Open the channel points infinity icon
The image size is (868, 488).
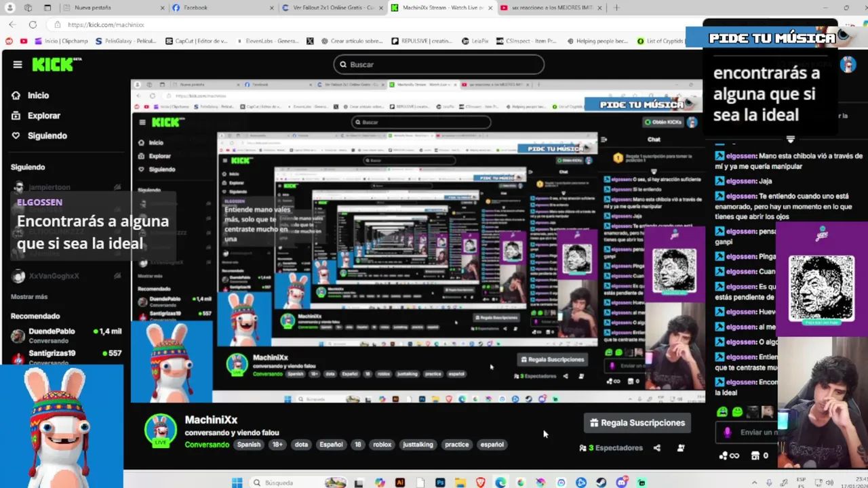point(729,456)
